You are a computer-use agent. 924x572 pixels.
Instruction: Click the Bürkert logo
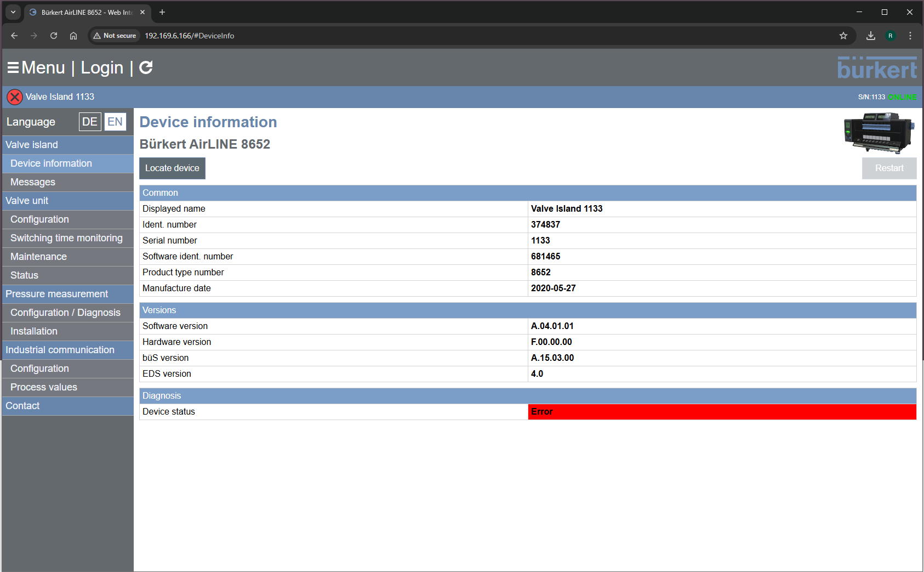[x=877, y=67]
